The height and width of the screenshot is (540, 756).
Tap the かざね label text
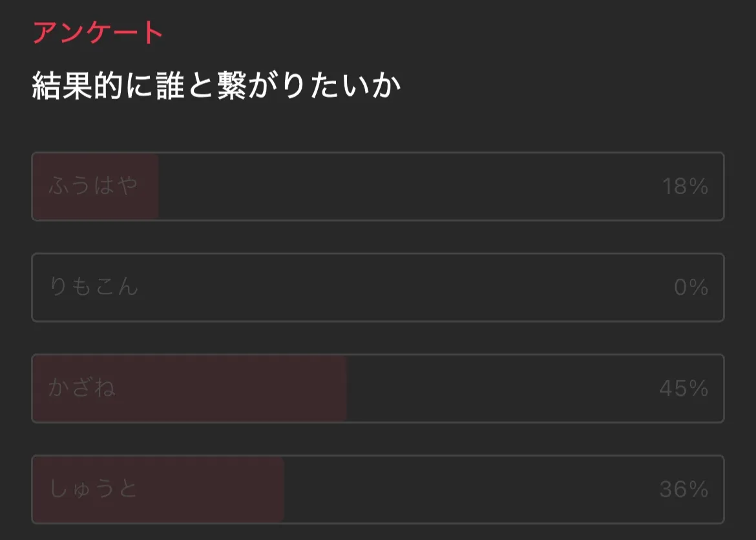pyautogui.click(x=81, y=388)
